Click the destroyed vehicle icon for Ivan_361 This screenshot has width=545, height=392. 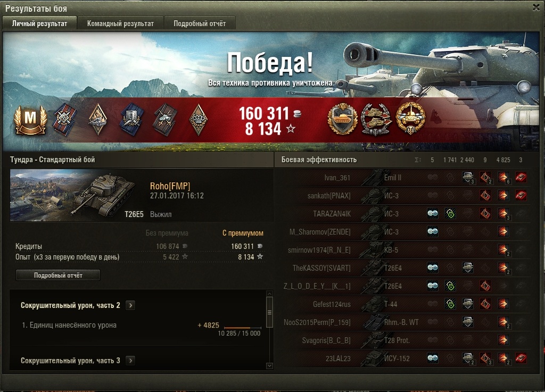click(521, 178)
